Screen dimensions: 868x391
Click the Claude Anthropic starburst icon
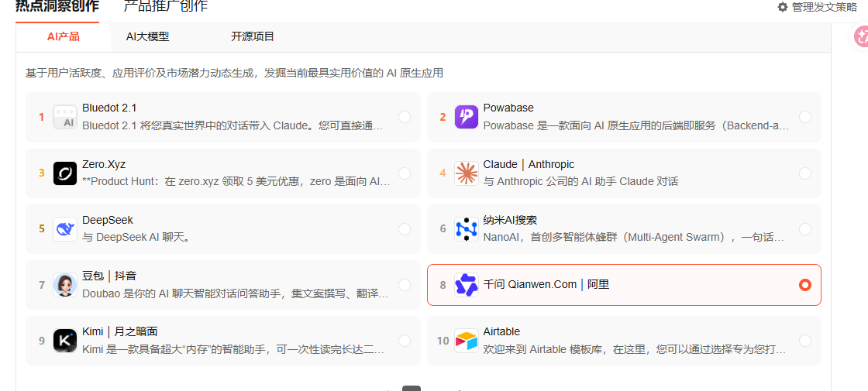coord(466,173)
